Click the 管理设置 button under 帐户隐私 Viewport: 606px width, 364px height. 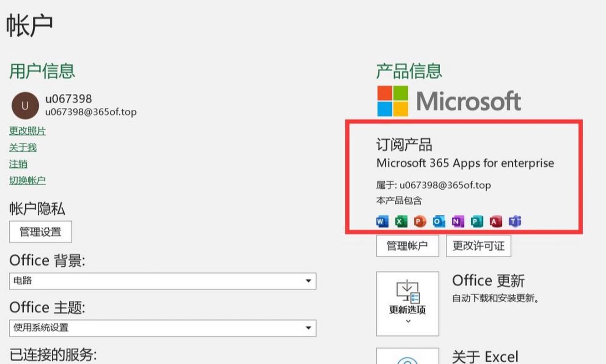[x=41, y=232]
